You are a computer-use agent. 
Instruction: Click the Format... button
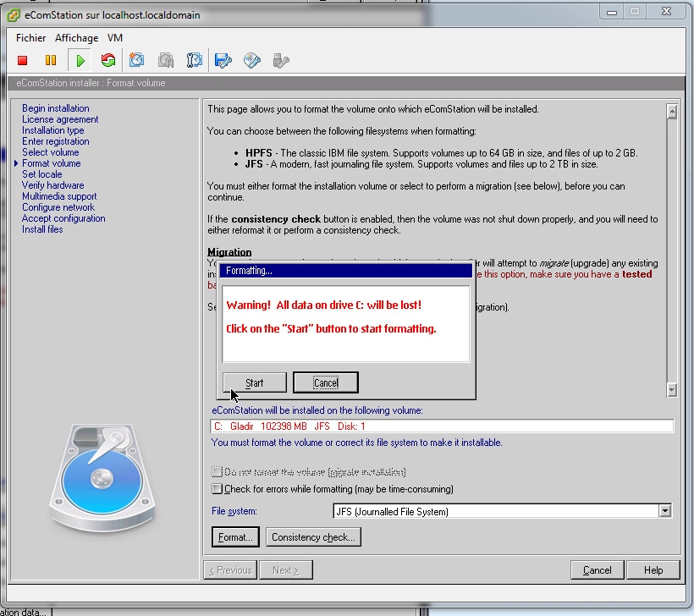coord(235,537)
